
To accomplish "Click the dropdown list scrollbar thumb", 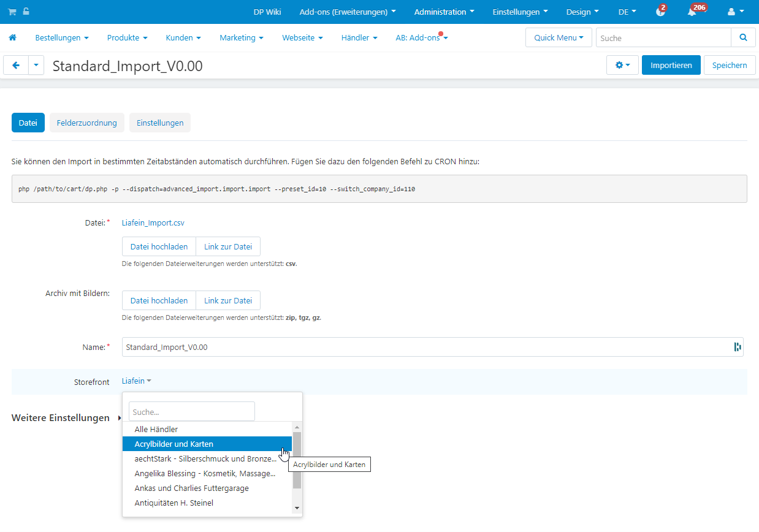I will point(297,460).
